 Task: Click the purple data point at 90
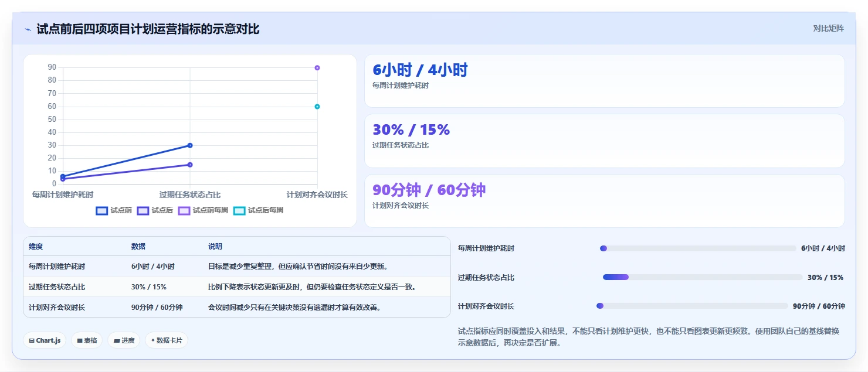(x=317, y=68)
